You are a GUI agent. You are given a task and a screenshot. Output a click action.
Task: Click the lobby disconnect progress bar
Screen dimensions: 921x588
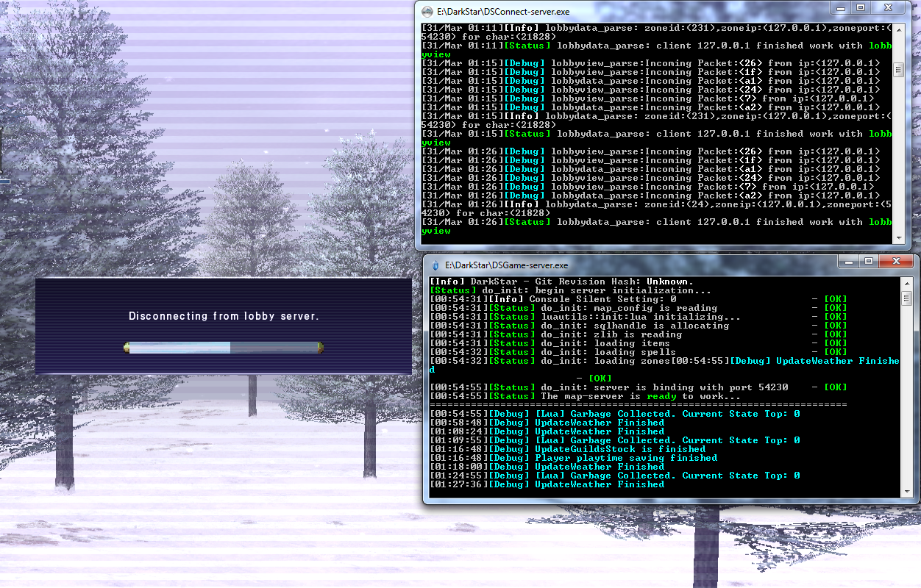[224, 348]
